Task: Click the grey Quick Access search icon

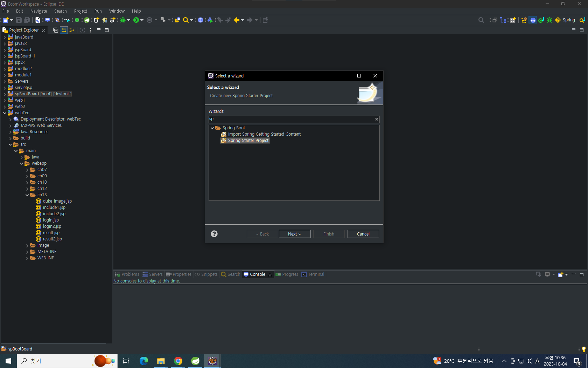Action: (481, 20)
